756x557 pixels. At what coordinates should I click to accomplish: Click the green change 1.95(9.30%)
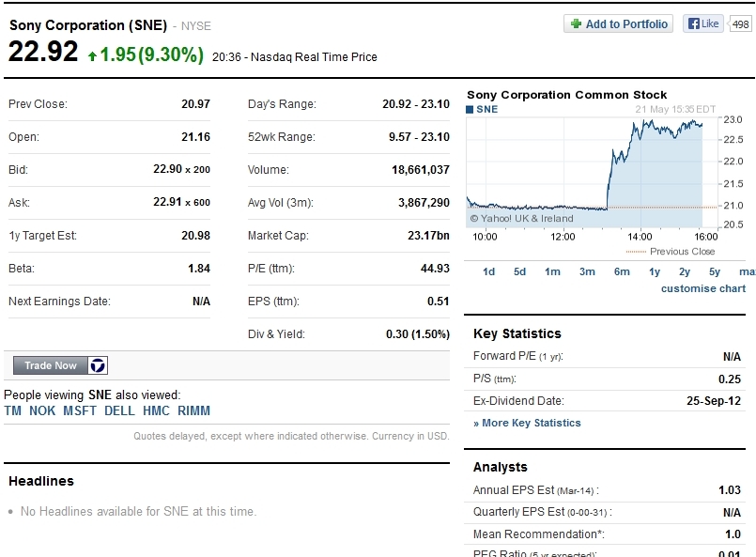(152, 54)
